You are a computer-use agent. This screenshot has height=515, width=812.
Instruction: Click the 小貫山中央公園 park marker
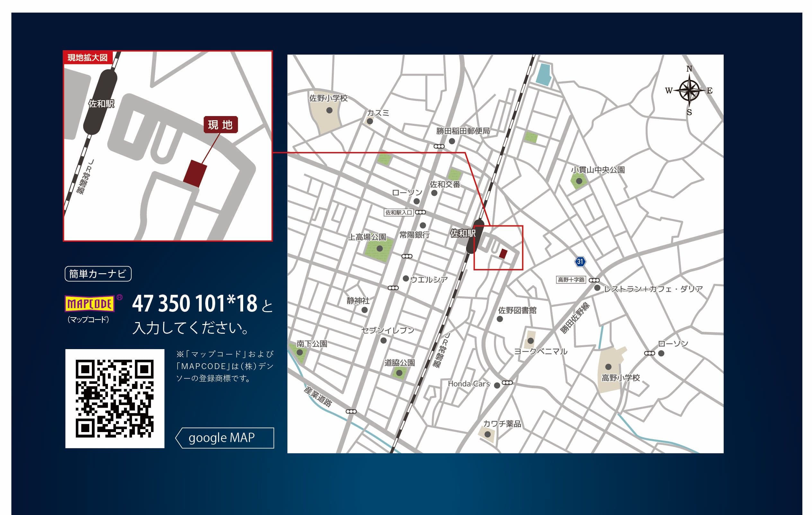(x=579, y=181)
